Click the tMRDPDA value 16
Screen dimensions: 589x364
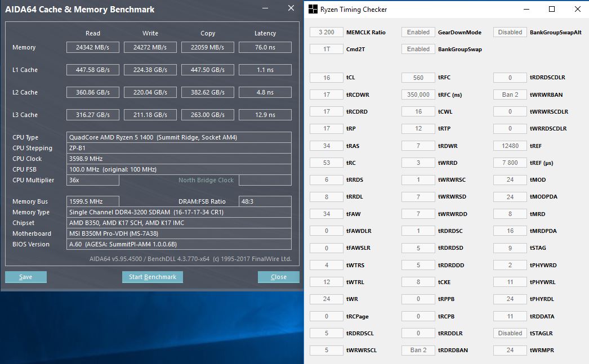tap(510, 231)
